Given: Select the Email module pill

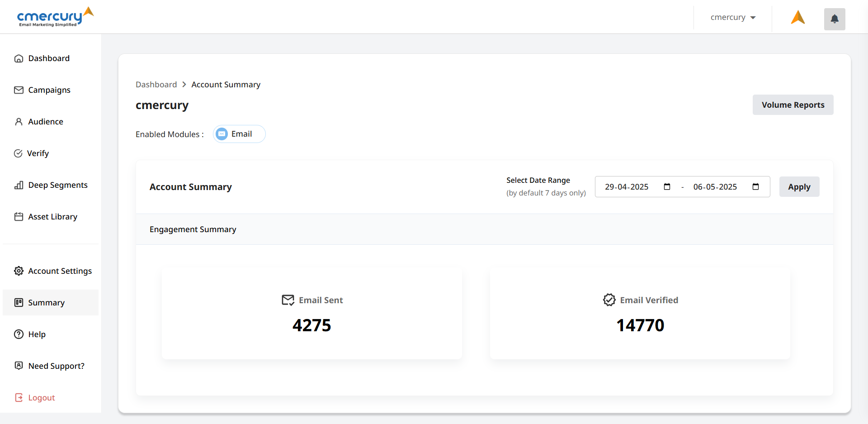Looking at the screenshot, I should 239,133.
